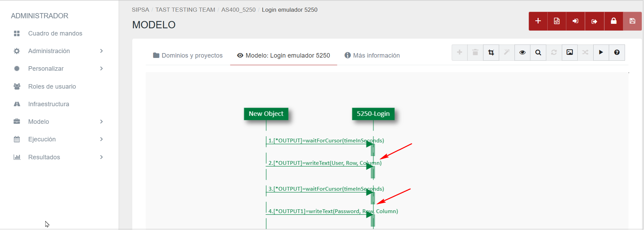Toggle the eye view icon in toolbar
The height and width of the screenshot is (230, 644).
coord(522,52)
